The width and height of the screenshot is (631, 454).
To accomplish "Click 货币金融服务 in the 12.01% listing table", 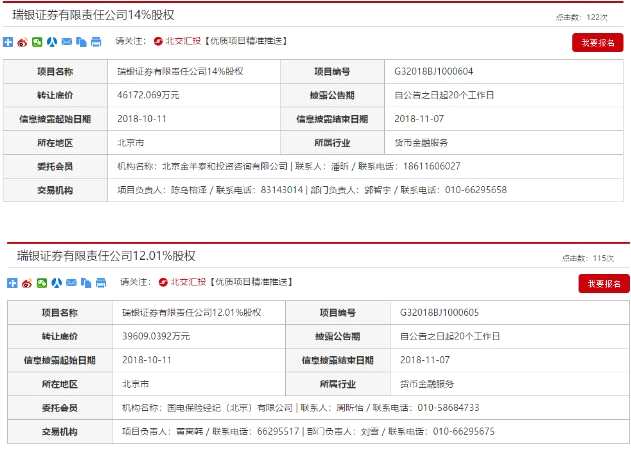I will 427,384.
